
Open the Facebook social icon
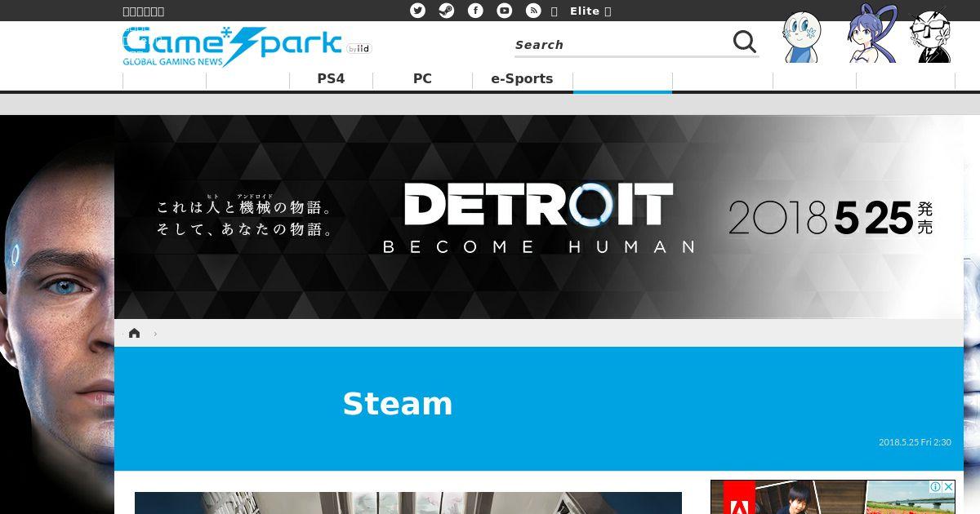click(x=475, y=11)
